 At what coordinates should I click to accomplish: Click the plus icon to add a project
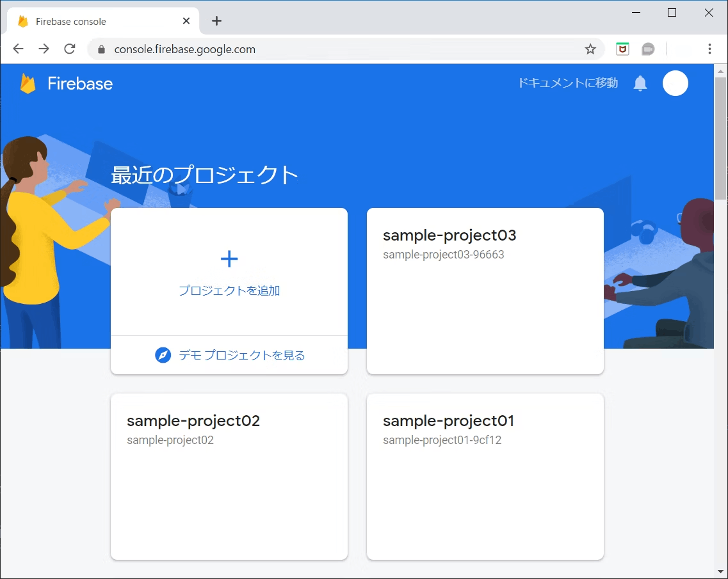tap(229, 258)
